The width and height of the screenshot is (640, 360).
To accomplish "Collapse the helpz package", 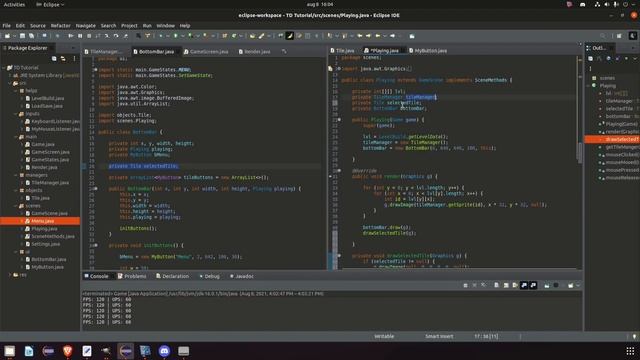I will (16, 91).
